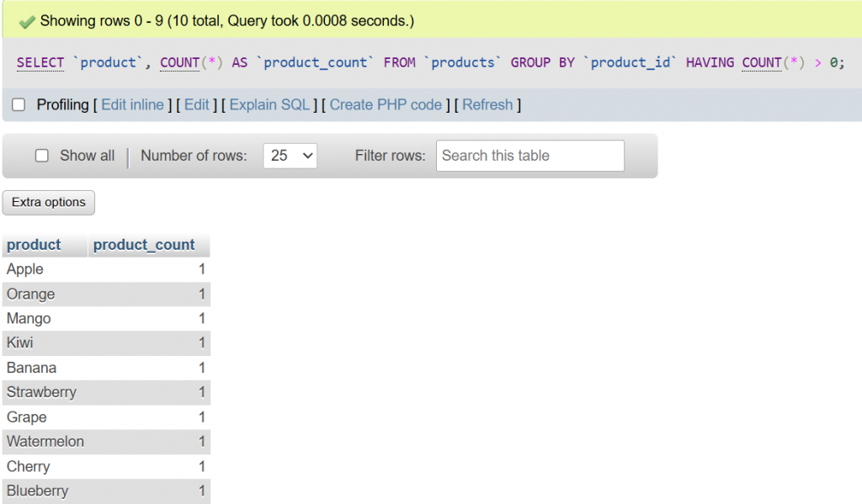Refresh the query results
The image size is (862, 504).
coord(487,105)
